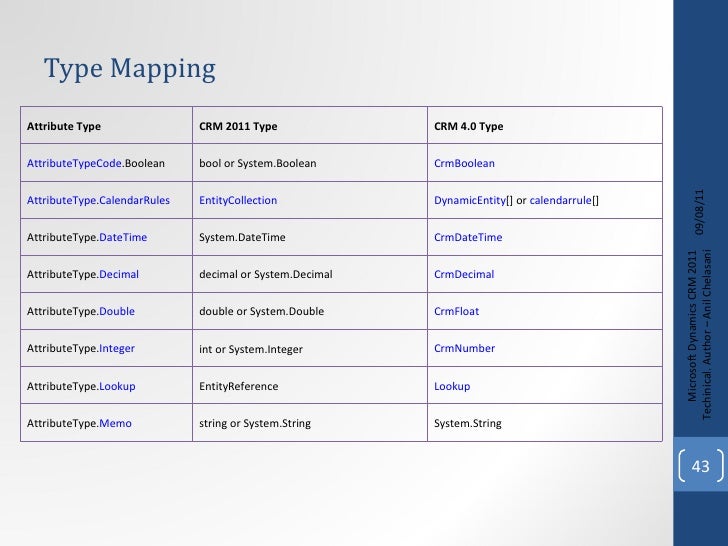Open the calendarrule link
Image resolution: width=728 pixels, height=546 pixels.
[560, 201]
